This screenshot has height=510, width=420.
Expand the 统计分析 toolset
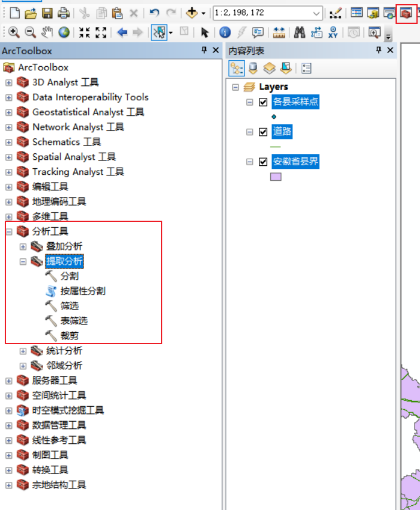[23, 351]
